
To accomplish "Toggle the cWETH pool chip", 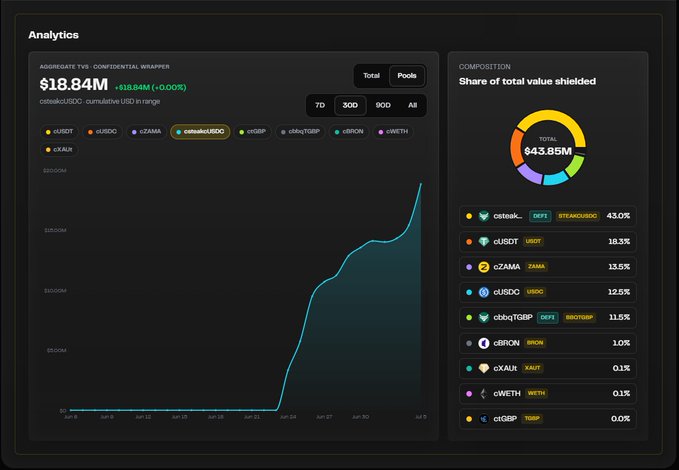I will 393,132.
